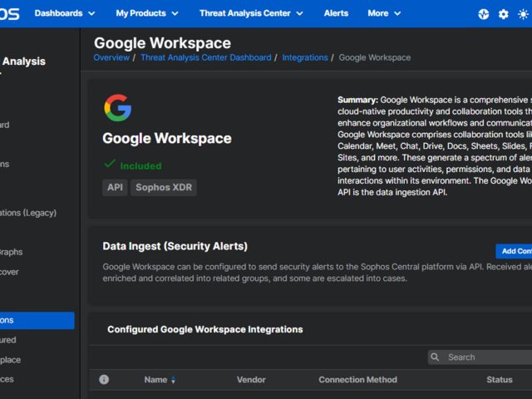Expand Threat Analysis Center menu
Screen dimensions: 532x399
click(x=251, y=13)
